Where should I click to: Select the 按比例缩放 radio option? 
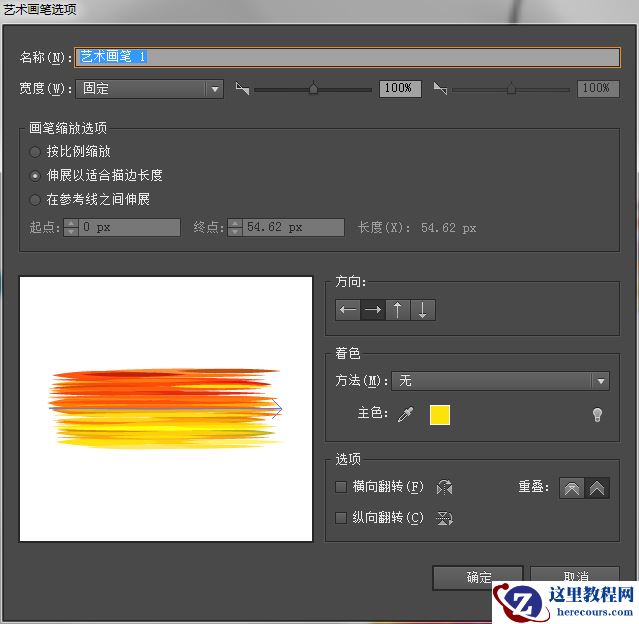[35, 152]
